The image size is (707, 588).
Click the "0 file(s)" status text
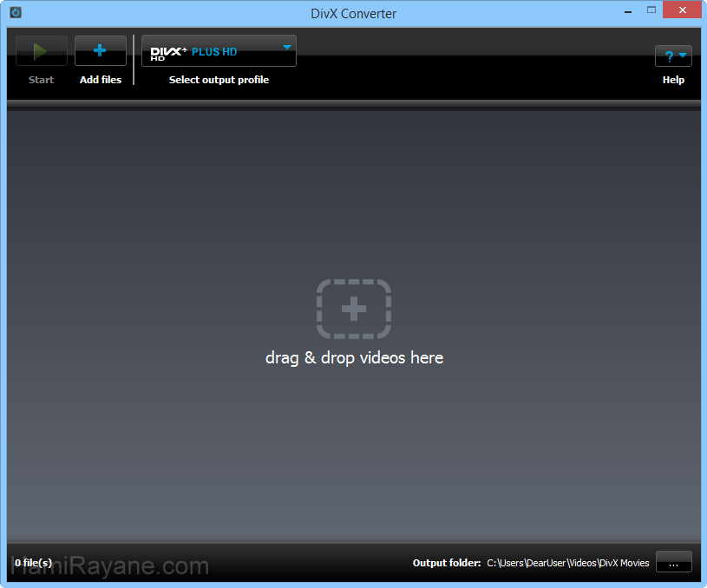click(33, 562)
